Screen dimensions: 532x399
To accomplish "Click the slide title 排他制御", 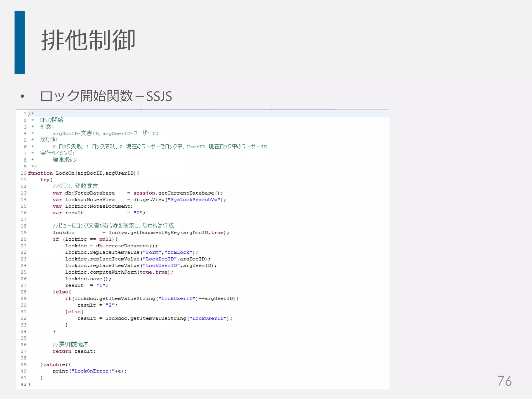I will (88, 40).
